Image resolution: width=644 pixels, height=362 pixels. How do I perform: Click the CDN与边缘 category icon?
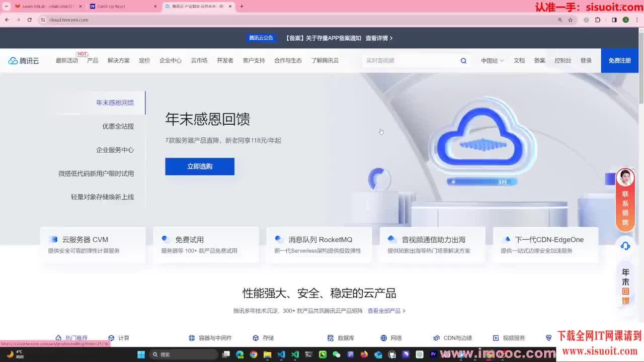coord(436,338)
